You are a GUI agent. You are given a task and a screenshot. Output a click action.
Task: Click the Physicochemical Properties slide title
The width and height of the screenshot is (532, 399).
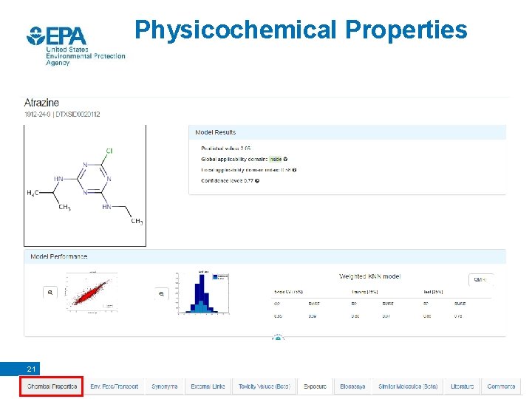(x=301, y=30)
